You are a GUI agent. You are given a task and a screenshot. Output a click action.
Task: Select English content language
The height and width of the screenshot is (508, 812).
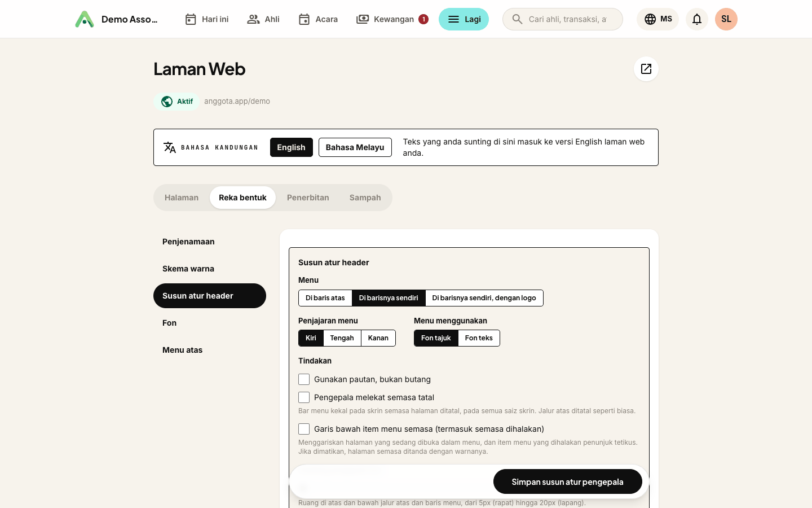[x=292, y=147]
